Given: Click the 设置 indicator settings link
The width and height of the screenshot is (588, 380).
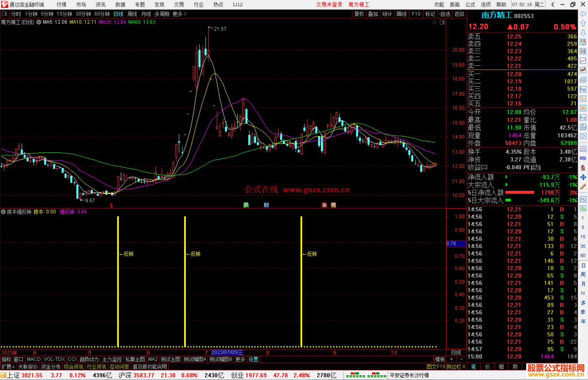Looking at the screenshot, I should point(253,359).
